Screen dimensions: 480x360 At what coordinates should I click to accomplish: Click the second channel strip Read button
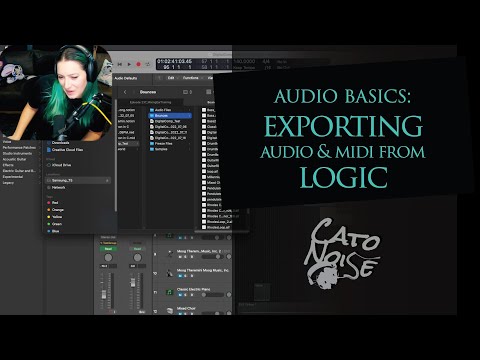point(137,249)
